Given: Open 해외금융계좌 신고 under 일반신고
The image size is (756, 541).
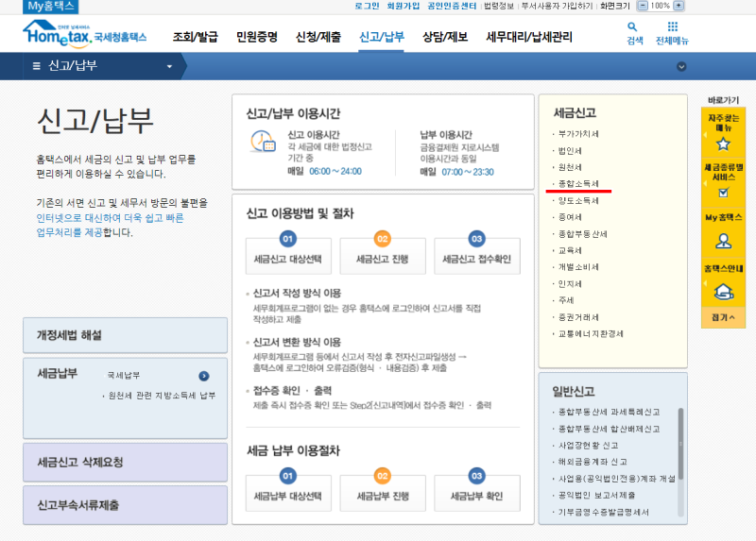Looking at the screenshot, I should click(x=593, y=462).
